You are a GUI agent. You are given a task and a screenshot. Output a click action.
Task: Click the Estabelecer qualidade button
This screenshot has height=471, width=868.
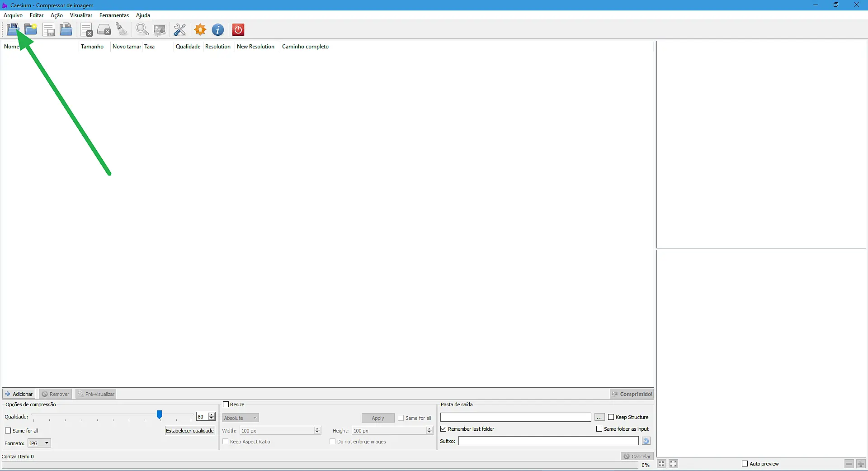189,431
